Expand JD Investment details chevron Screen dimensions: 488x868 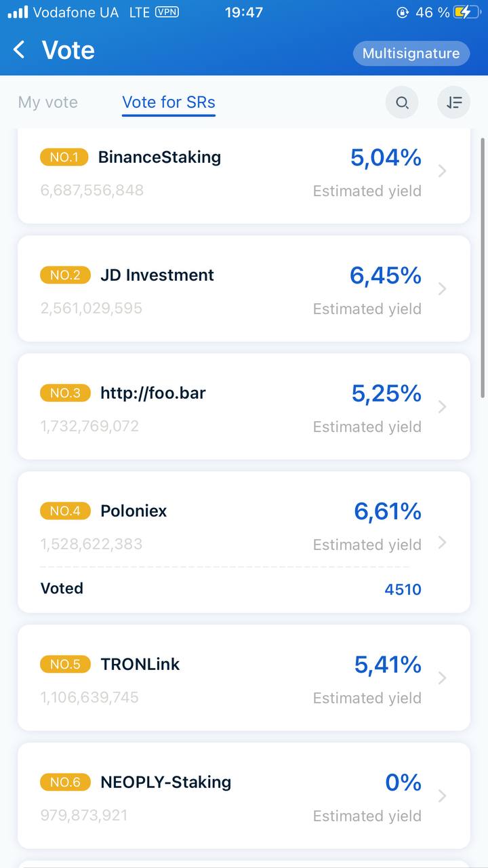click(x=443, y=289)
